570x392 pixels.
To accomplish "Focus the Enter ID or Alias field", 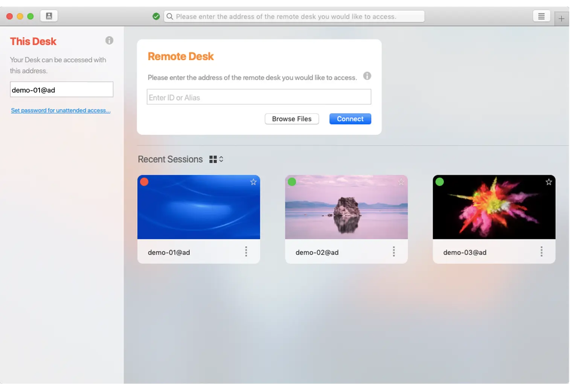I will (x=259, y=97).
